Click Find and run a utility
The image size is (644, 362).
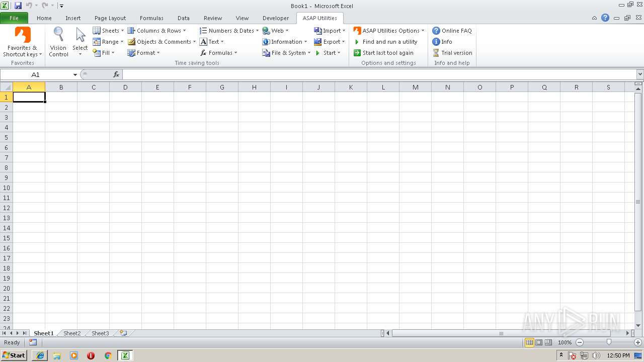385,42
